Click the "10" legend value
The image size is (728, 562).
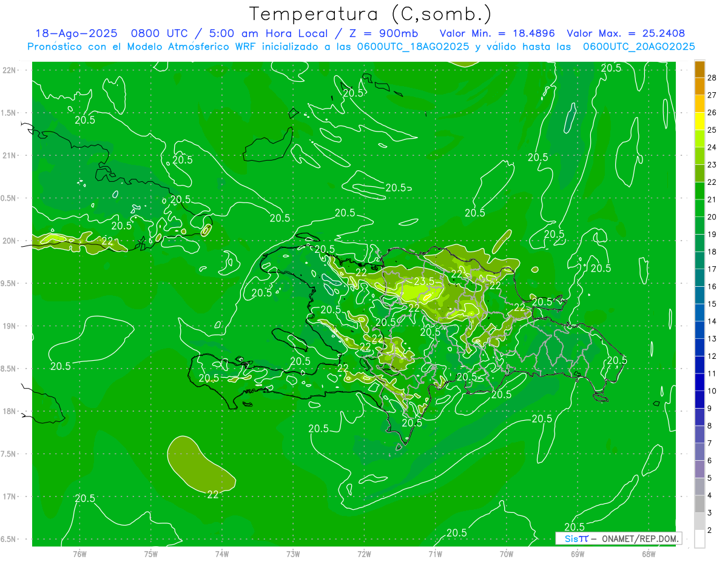click(713, 391)
